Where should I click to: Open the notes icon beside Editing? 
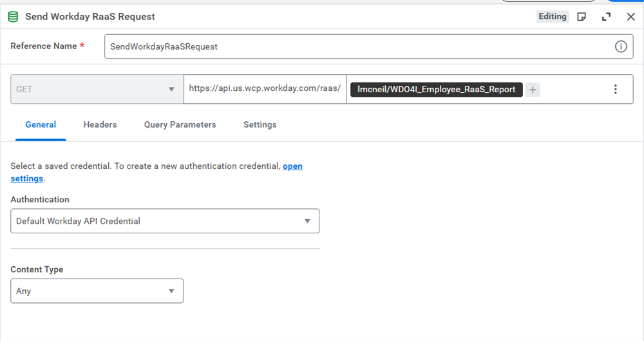(581, 17)
